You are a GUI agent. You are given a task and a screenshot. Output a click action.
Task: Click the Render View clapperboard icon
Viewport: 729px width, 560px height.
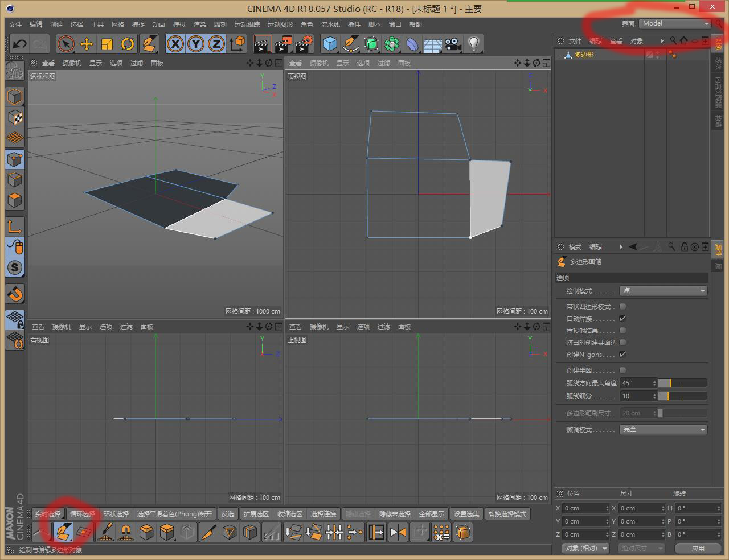pos(262,44)
